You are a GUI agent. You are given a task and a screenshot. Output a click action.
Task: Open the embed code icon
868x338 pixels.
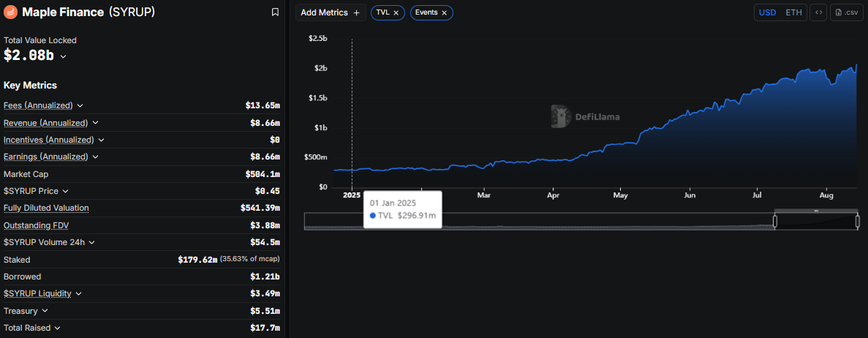pos(819,12)
